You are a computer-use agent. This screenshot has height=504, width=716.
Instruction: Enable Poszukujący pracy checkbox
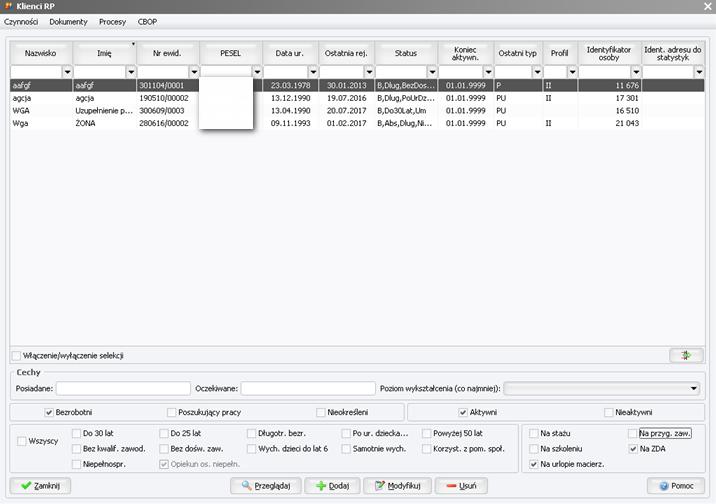[x=171, y=412]
